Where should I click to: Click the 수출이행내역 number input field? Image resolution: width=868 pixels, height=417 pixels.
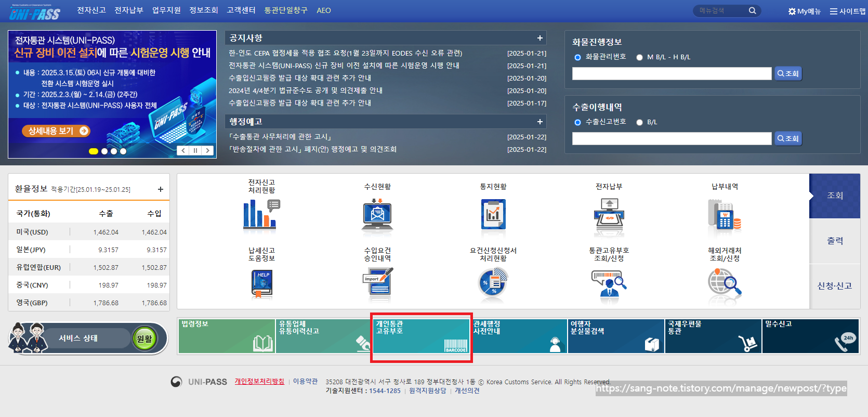pos(672,139)
